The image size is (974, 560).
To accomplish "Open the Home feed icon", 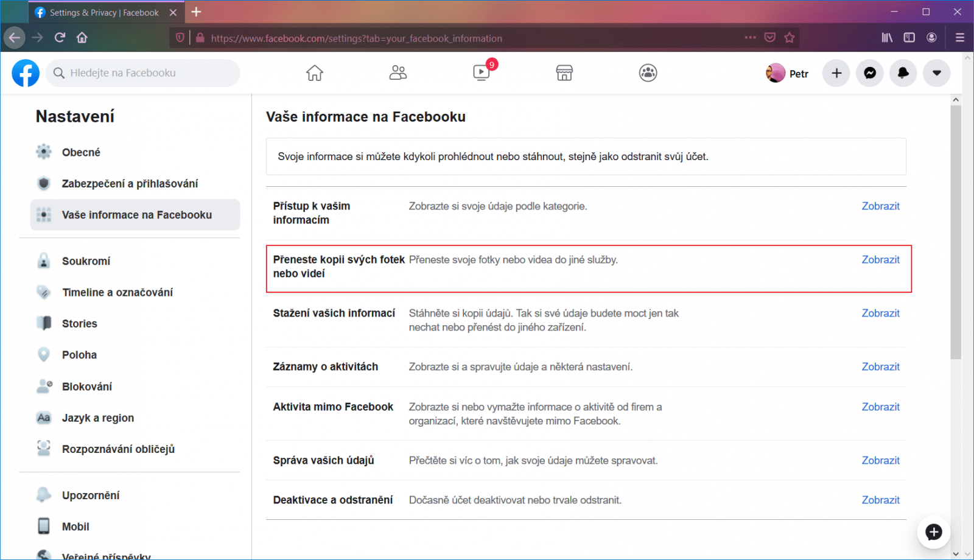I will point(315,73).
